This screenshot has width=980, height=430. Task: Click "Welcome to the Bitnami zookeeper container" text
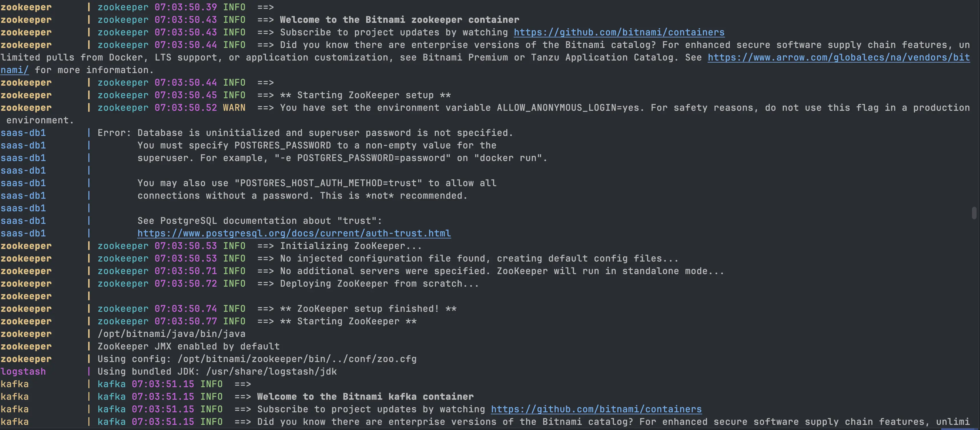click(x=400, y=20)
